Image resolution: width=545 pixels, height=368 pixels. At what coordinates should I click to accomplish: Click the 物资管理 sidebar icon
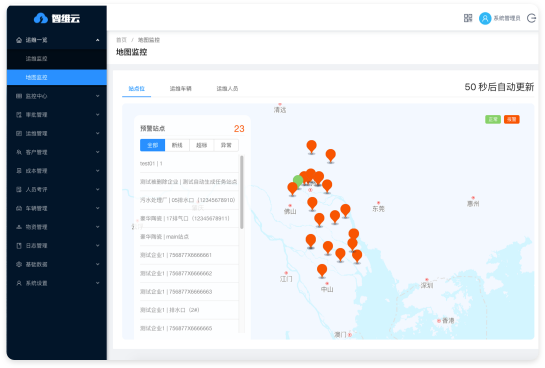(x=19, y=227)
